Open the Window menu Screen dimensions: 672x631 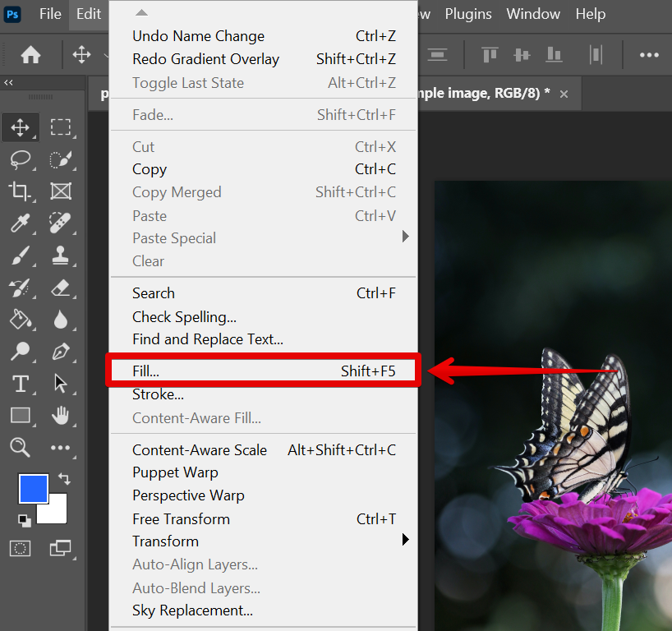point(533,14)
